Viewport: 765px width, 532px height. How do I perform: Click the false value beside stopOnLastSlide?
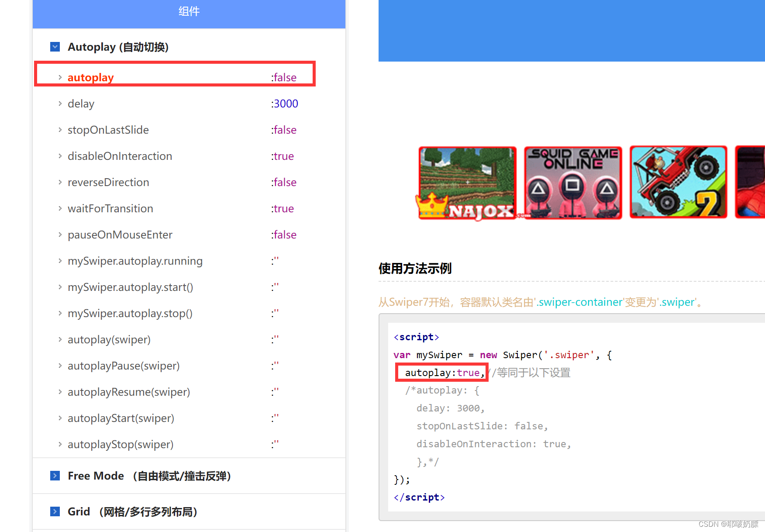pos(284,130)
